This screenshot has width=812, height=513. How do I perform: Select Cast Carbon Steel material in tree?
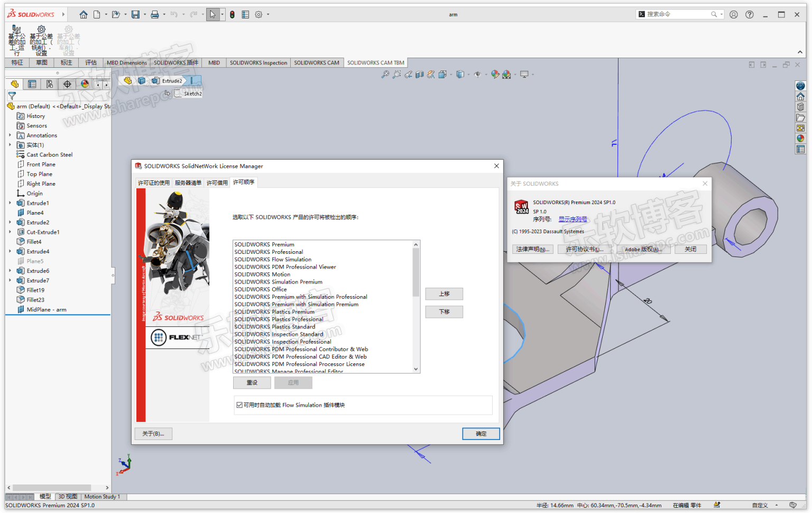[50, 155]
